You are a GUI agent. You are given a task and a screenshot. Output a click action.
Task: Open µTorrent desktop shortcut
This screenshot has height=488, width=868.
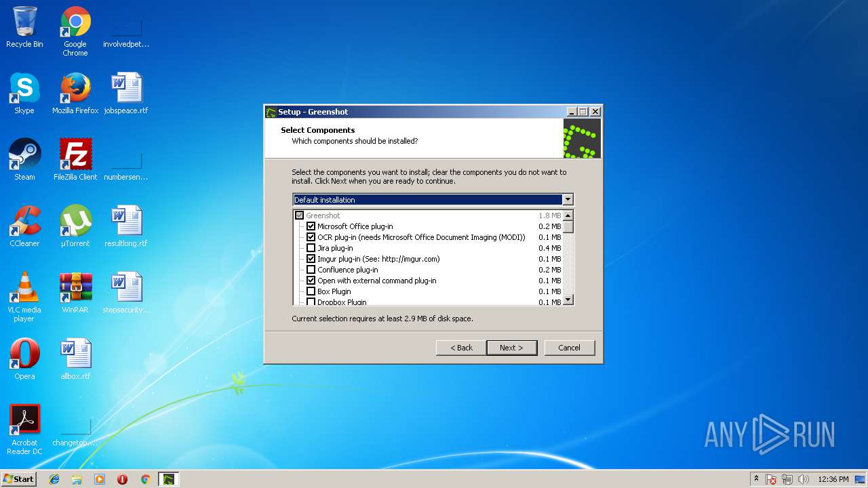click(75, 227)
